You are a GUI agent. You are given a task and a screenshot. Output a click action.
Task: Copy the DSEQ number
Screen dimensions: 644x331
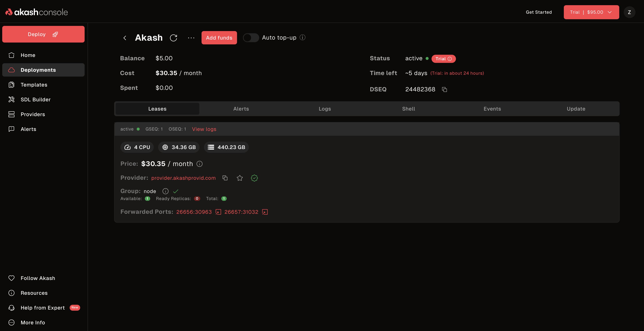click(x=444, y=89)
